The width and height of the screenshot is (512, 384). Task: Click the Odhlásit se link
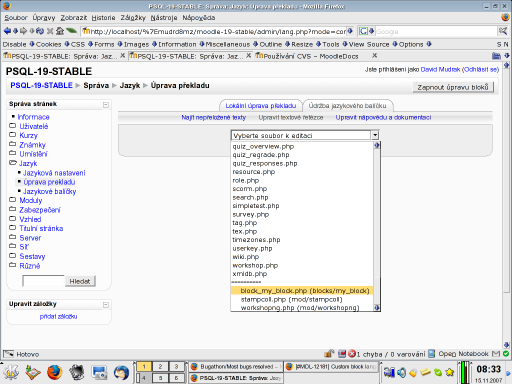click(481, 69)
